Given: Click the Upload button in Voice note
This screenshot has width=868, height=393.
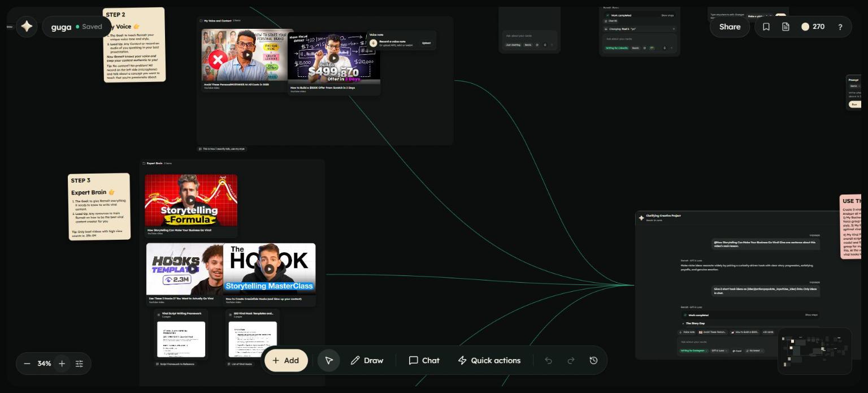Looking at the screenshot, I should (x=426, y=43).
